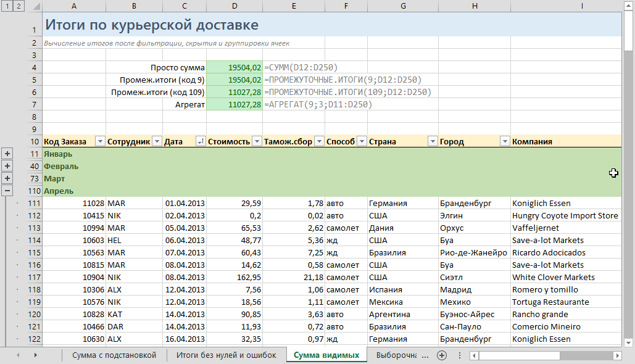Select the White Clover Markets cell
The height and width of the screenshot is (364, 635).
pyautogui.click(x=566, y=278)
